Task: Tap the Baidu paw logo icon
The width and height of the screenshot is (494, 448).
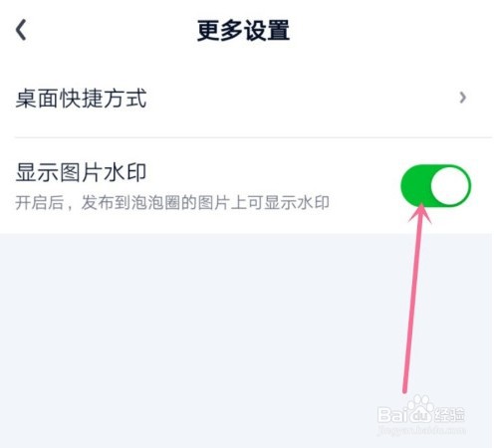Action: pyautogui.click(x=420, y=409)
